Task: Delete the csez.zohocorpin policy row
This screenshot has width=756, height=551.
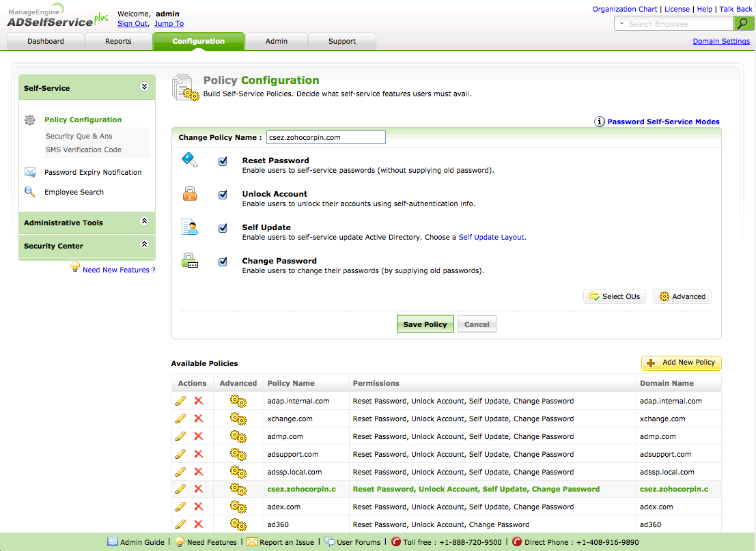Action: [199, 489]
